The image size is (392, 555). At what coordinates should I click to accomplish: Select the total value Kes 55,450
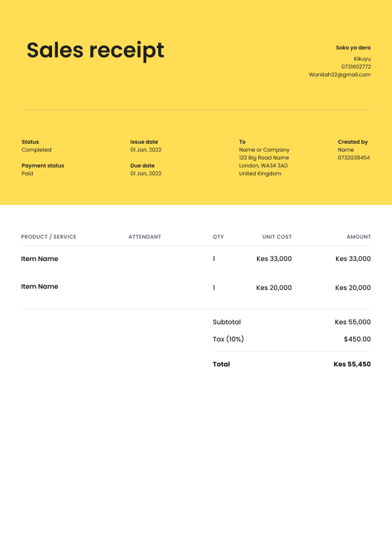[x=352, y=365]
